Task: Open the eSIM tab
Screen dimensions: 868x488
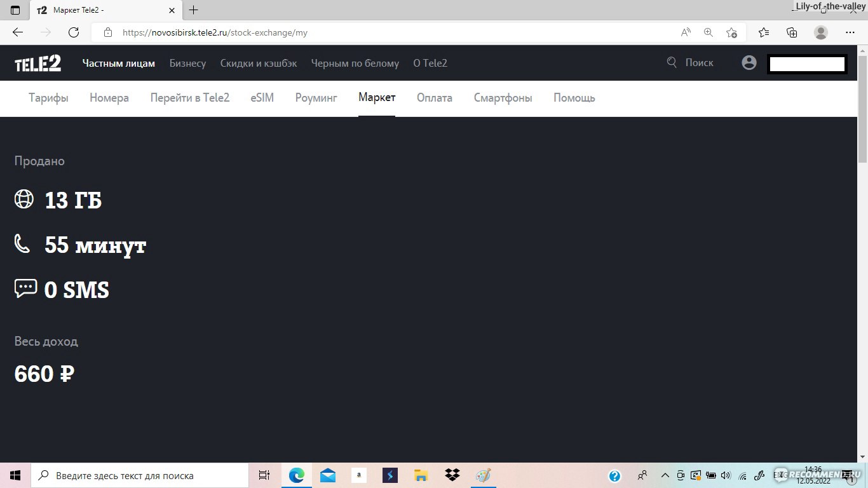Action: (262, 98)
